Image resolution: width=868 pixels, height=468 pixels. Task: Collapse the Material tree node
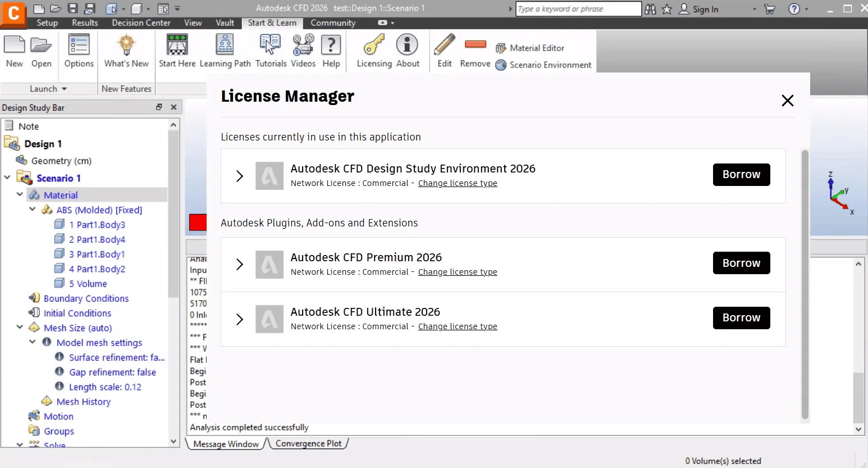pyautogui.click(x=20, y=194)
